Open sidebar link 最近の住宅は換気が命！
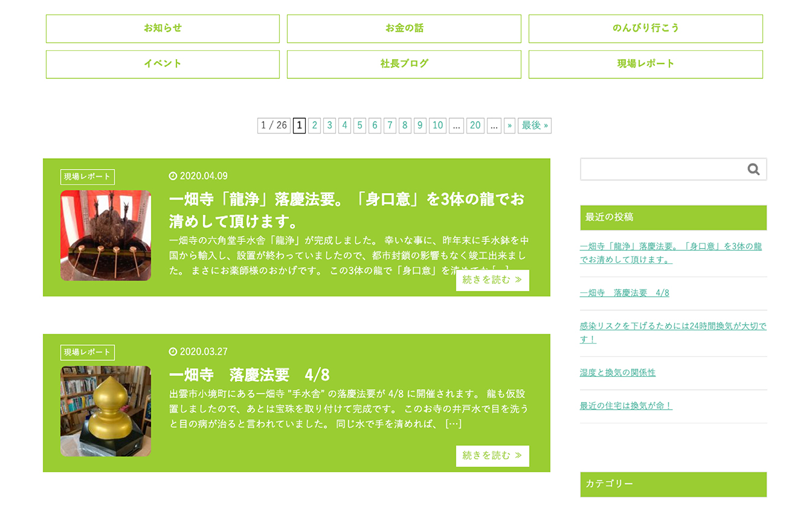This screenshot has width=812, height=506. [626, 406]
